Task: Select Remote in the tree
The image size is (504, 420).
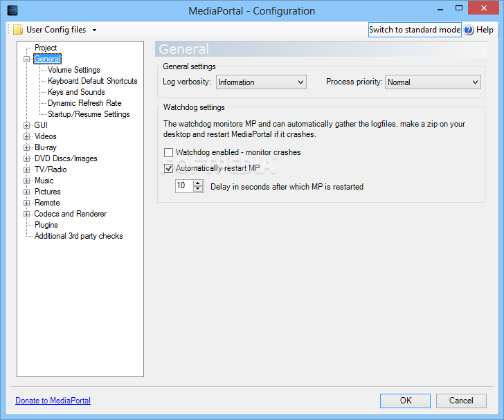Action: pyautogui.click(x=47, y=203)
